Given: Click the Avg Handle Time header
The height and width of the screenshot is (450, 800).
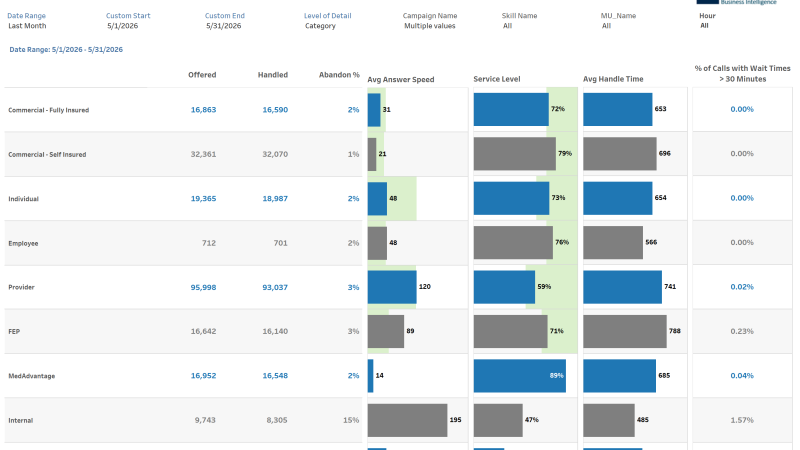Looking at the screenshot, I should (x=613, y=79).
